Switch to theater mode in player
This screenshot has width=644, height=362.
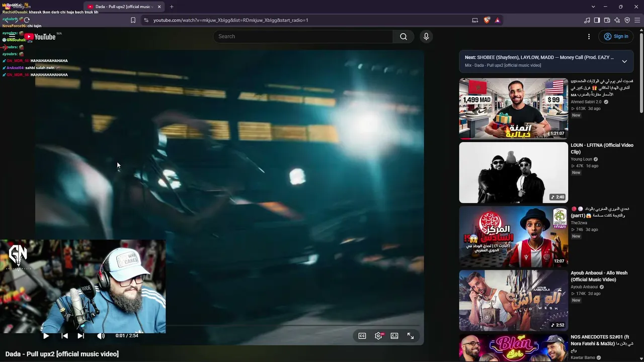coord(394,336)
